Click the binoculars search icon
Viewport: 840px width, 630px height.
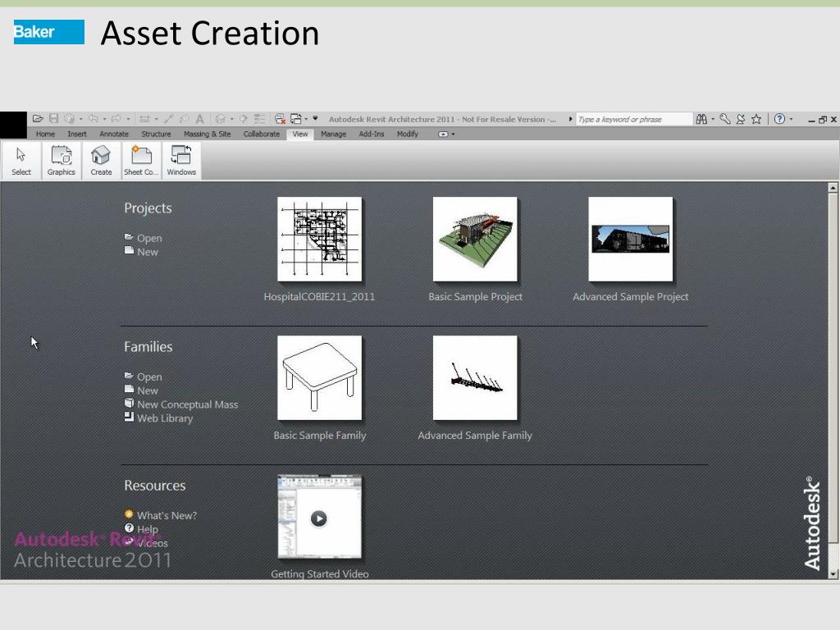pos(701,119)
